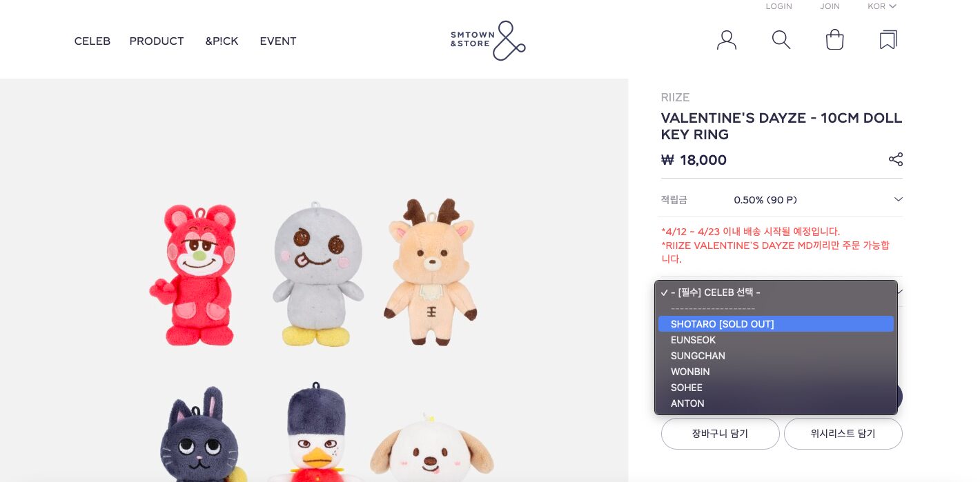Viewport: 980px width, 482px height.
Task: Open the &P!CK menu
Action: click(222, 41)
